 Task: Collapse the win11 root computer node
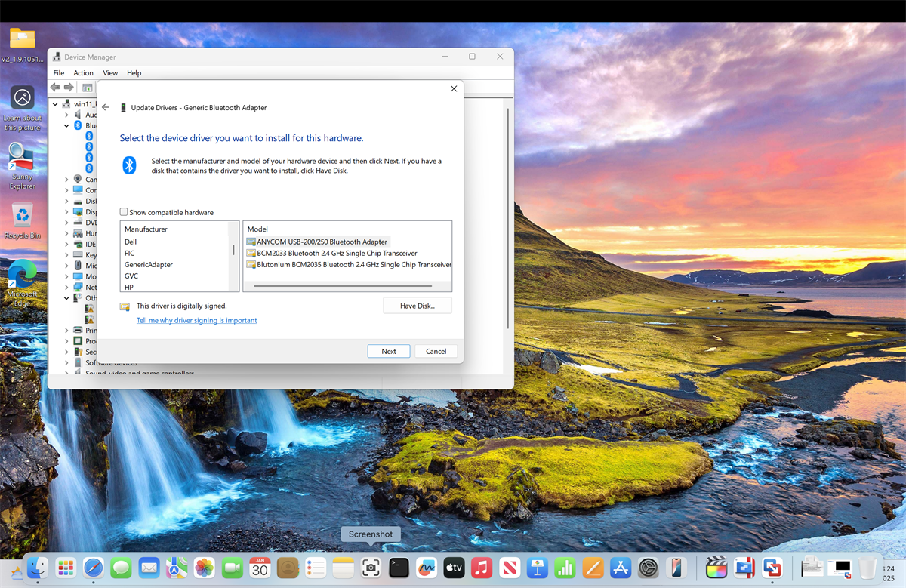(x=55, y=104)
